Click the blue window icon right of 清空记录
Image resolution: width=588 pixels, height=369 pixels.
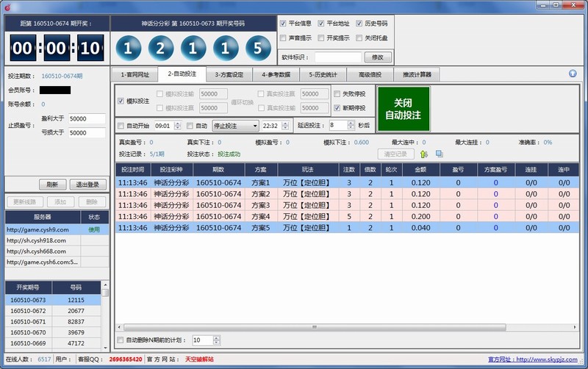pos(439,154)
